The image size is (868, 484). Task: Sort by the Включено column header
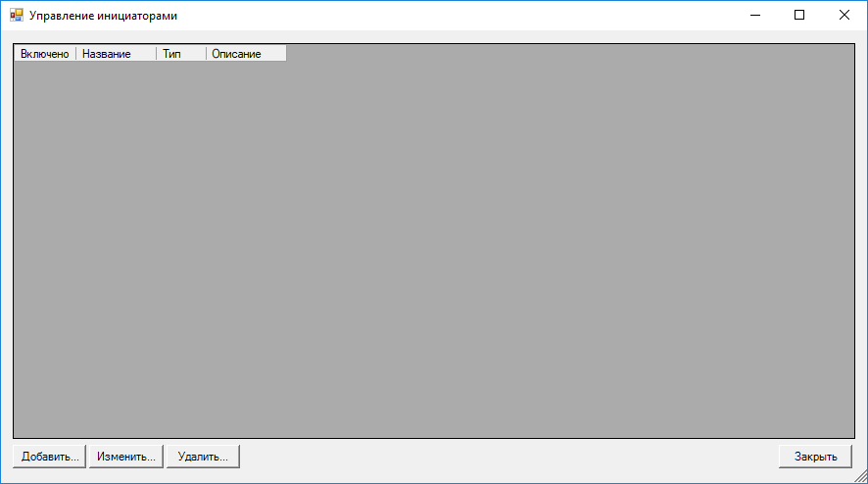(45, 54)
